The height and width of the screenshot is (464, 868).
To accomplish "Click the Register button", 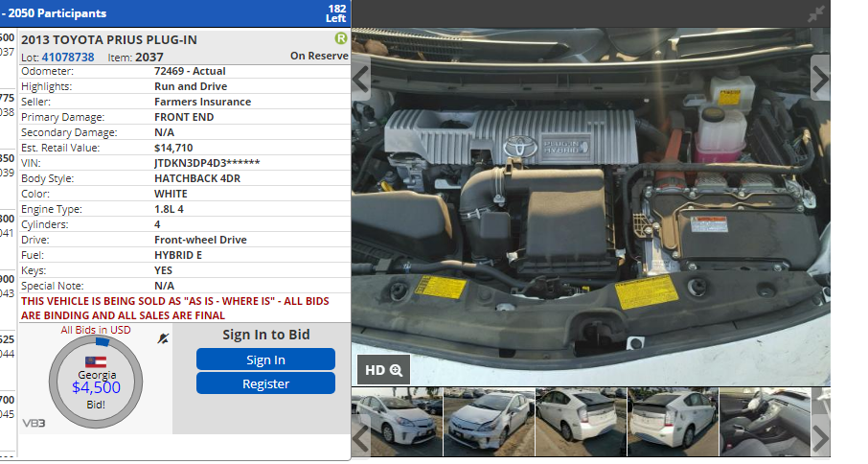I will click(265, 383).
